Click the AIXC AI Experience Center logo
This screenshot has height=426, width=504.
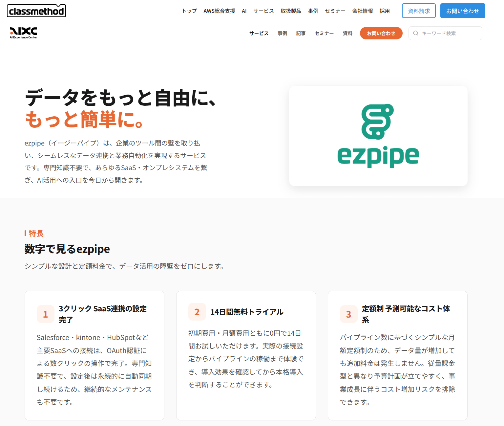[x=23, y=33]
